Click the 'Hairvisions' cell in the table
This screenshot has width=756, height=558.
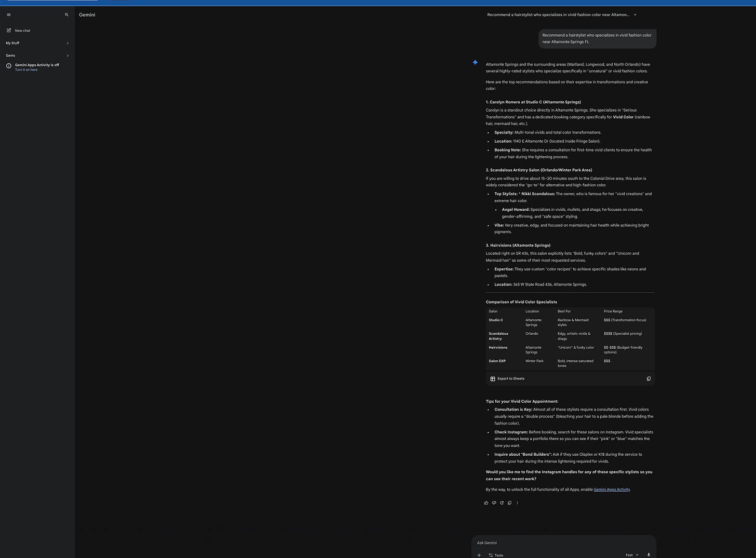coord(498,348)
